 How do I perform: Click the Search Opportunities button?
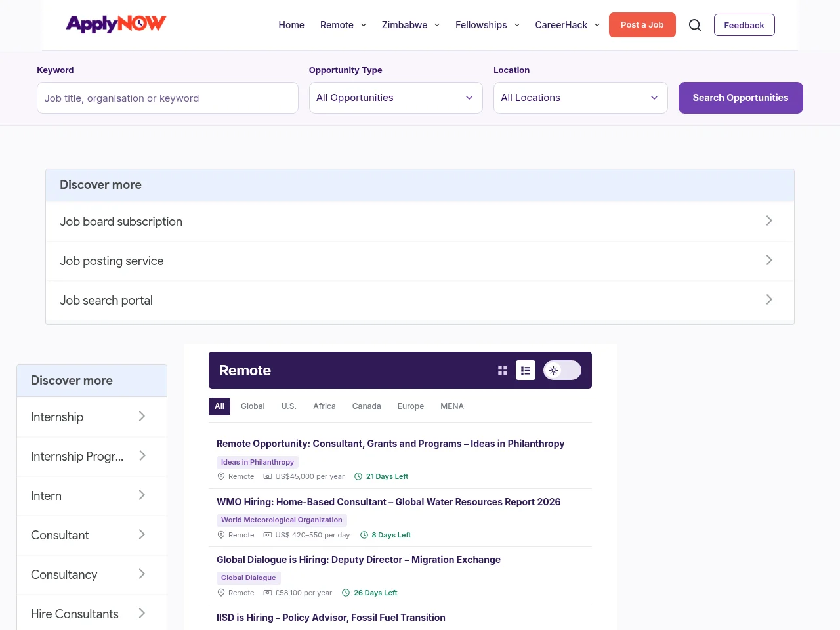(x=741, y=98)
